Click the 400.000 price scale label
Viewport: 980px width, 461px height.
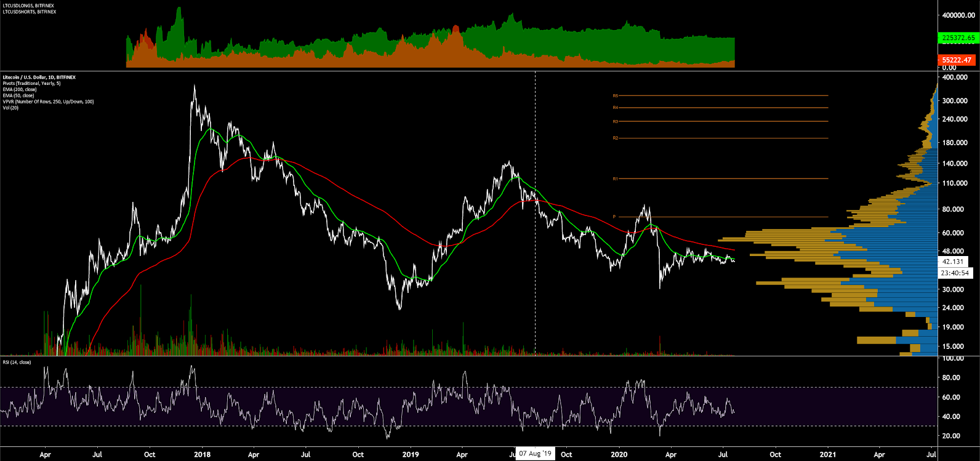[954, 78]
